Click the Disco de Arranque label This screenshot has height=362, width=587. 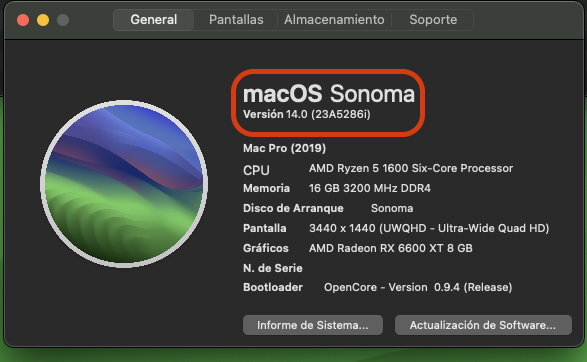click(x=293, y=208)
